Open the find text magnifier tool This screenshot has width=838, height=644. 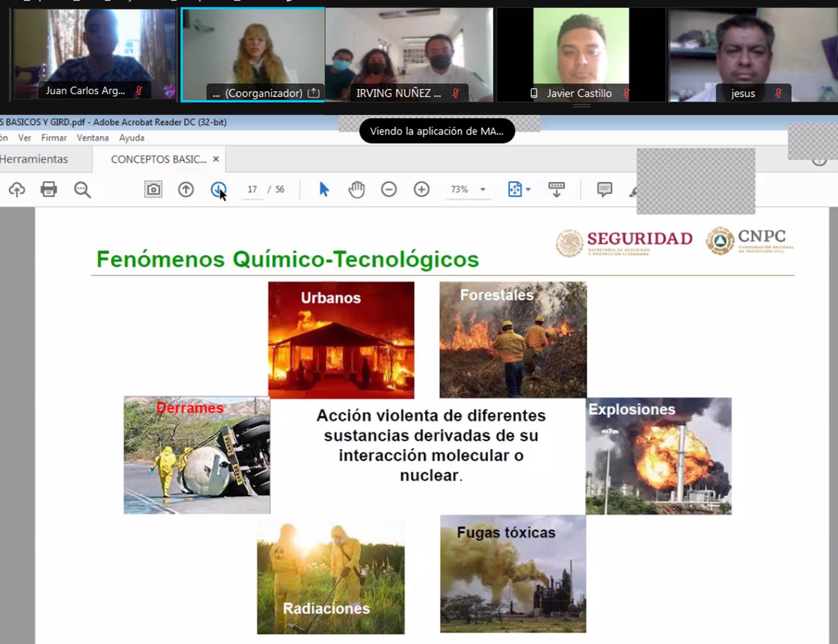click(82, 190)
